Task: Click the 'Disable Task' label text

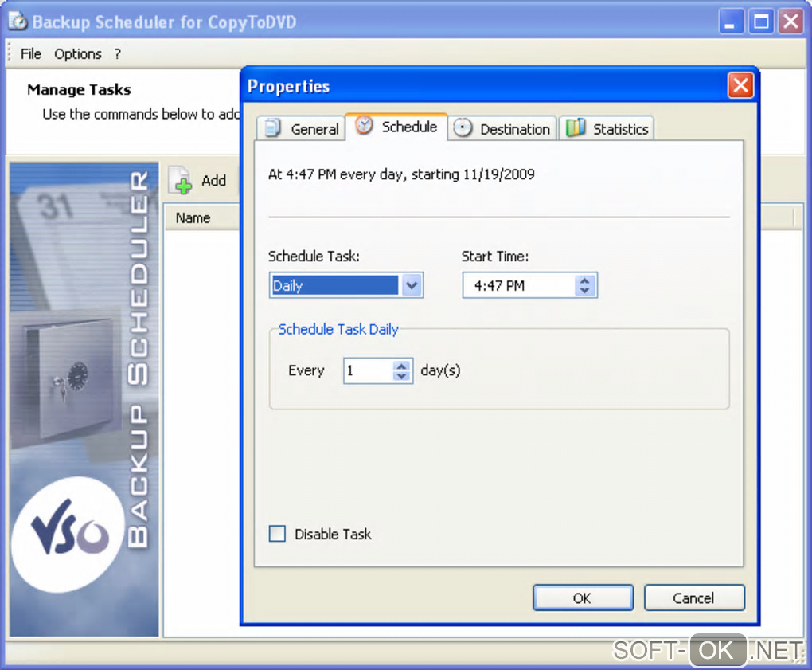Action: point(333,534)
